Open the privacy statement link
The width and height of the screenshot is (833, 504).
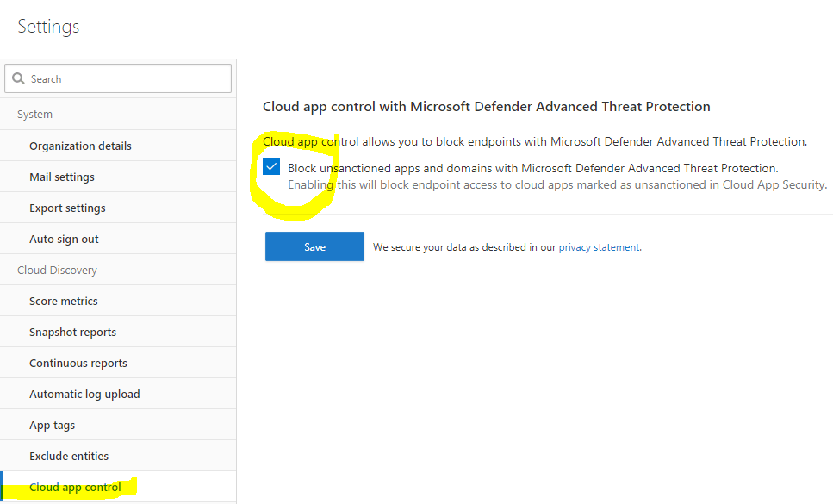[599, 247]
